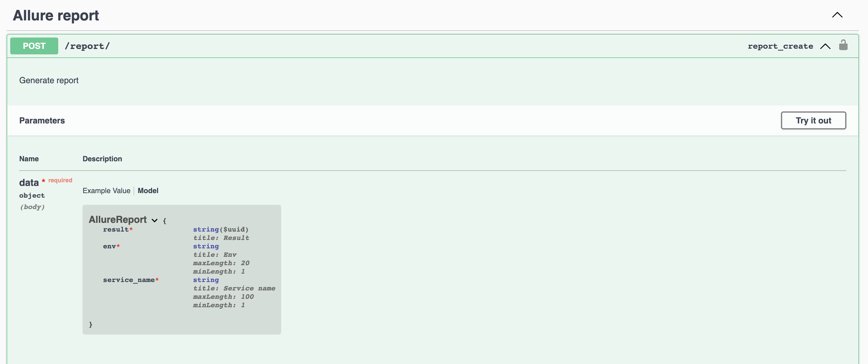This screenshot has height=364, width=868.
Task: Click the Try it out button
Action: (813, 120)
